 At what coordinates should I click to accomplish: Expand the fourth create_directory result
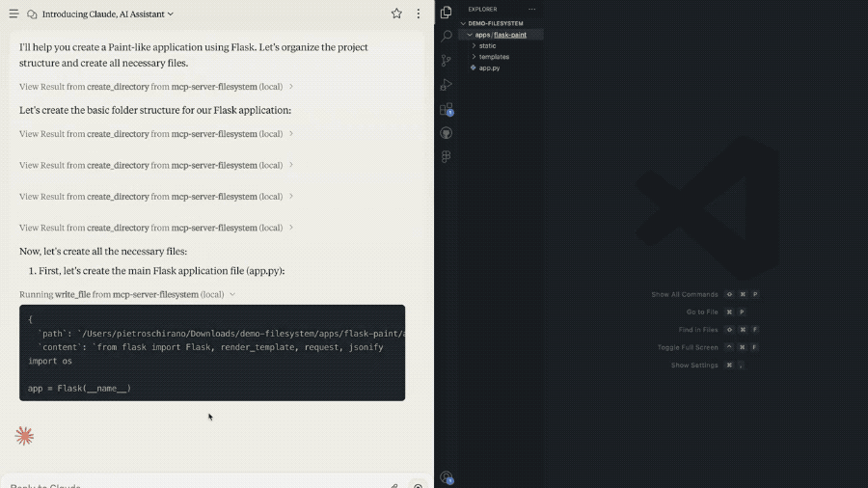[x=156, y=197]
